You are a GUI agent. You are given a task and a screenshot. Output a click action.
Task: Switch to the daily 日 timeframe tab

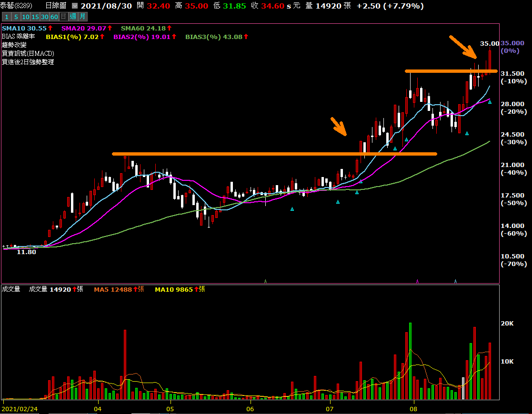[x=63, y=17]
